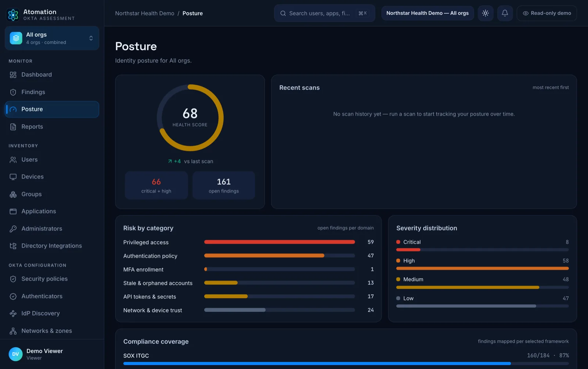Click MFA enrollment category row

click(x=248, y=269)
